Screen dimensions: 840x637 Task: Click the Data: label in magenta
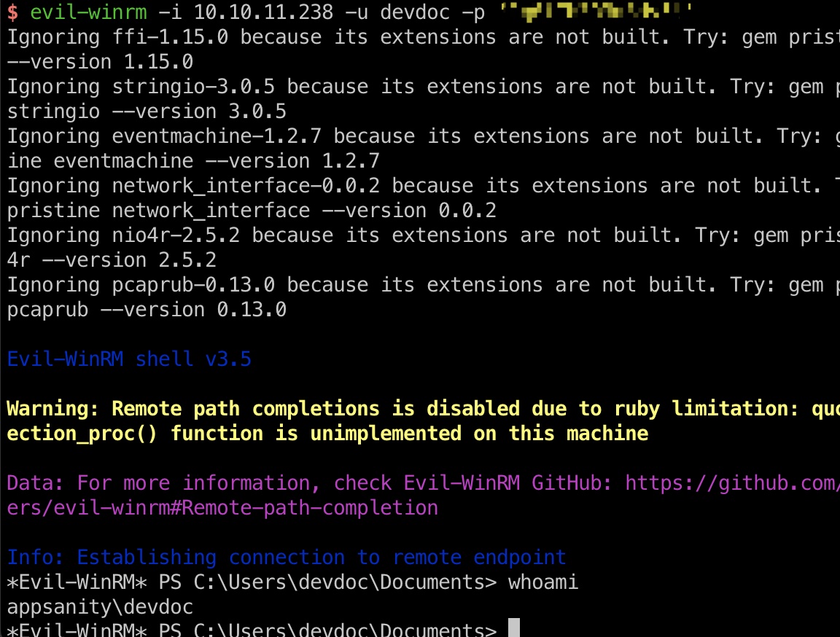(x=35, y=482)
